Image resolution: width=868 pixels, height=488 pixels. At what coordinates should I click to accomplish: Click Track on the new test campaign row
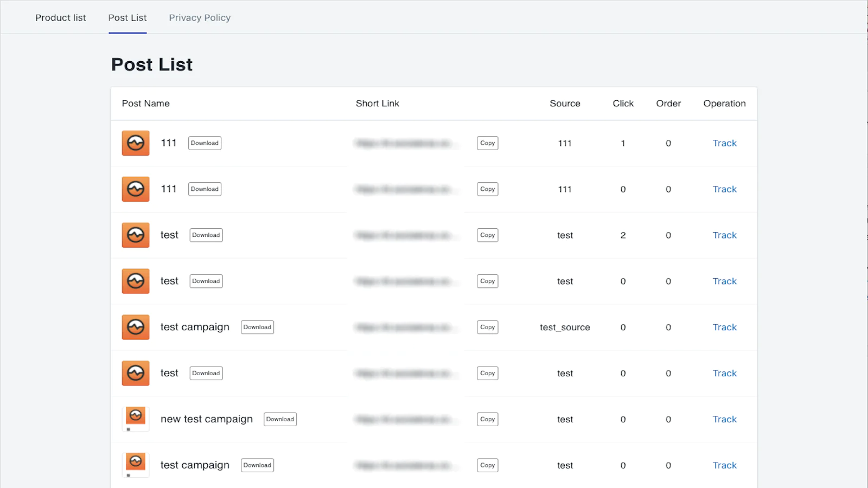(x=724, y=419)
